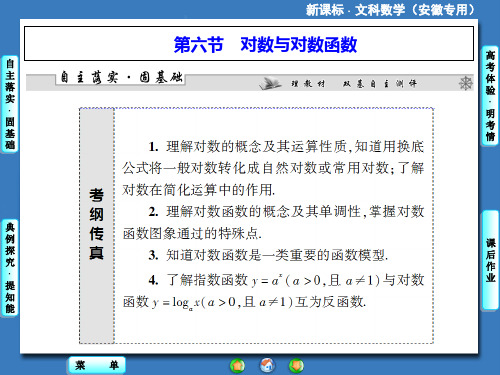Screen dimensions: 500x375
Task: Switch to 自主落实·固基础 side tab
Action: tap(10, 104)
